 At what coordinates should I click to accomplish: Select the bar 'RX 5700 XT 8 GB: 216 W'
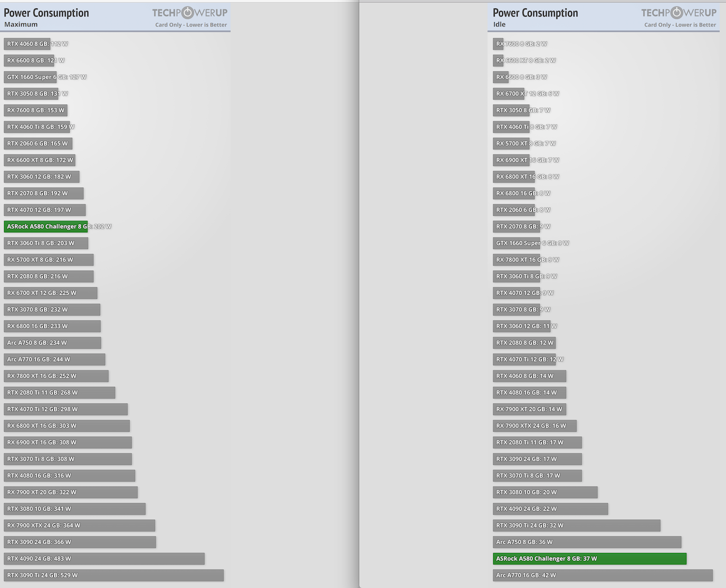(49, 260)
